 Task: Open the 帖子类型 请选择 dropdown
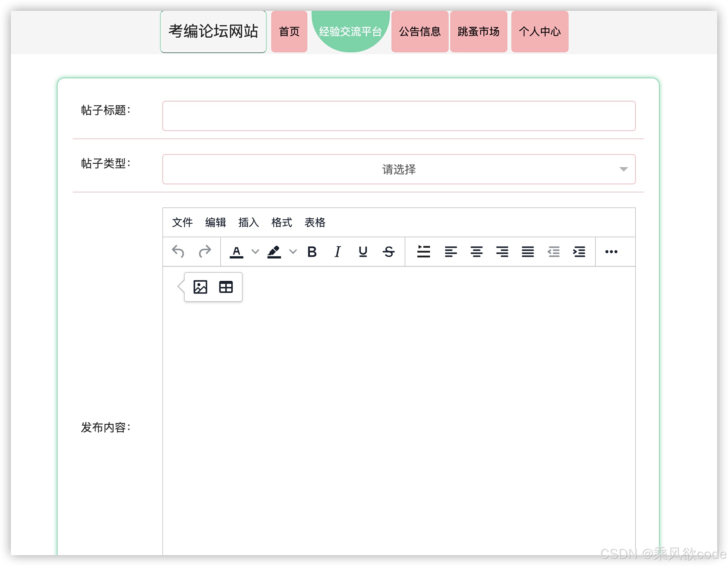[x=399, y=169]
